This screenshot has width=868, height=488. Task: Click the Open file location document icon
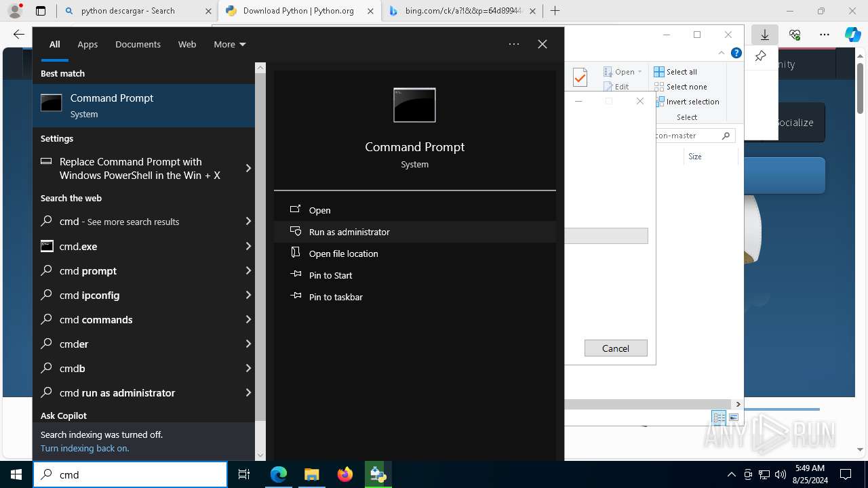296,253
